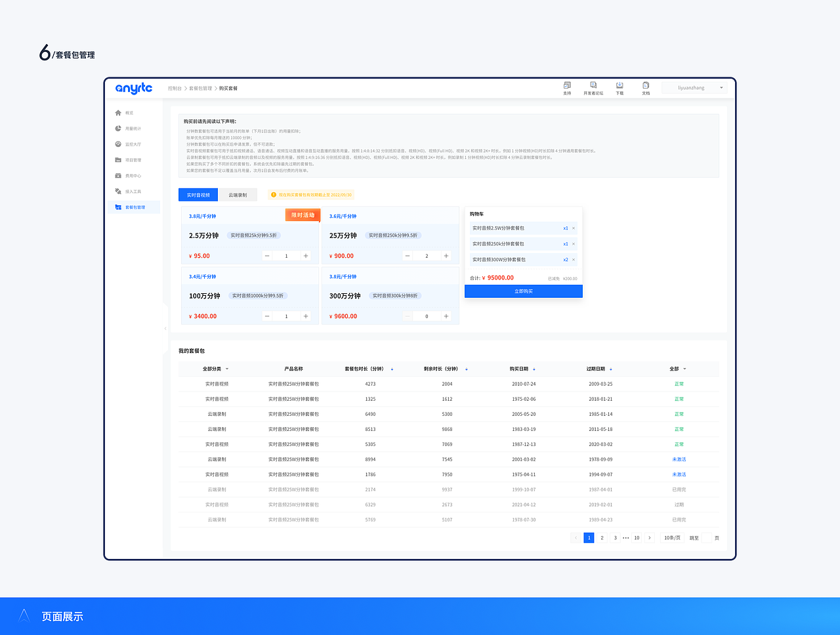
Task: Increase quantity for 2.5万分钟 package
Action: [x=306, y=256]
